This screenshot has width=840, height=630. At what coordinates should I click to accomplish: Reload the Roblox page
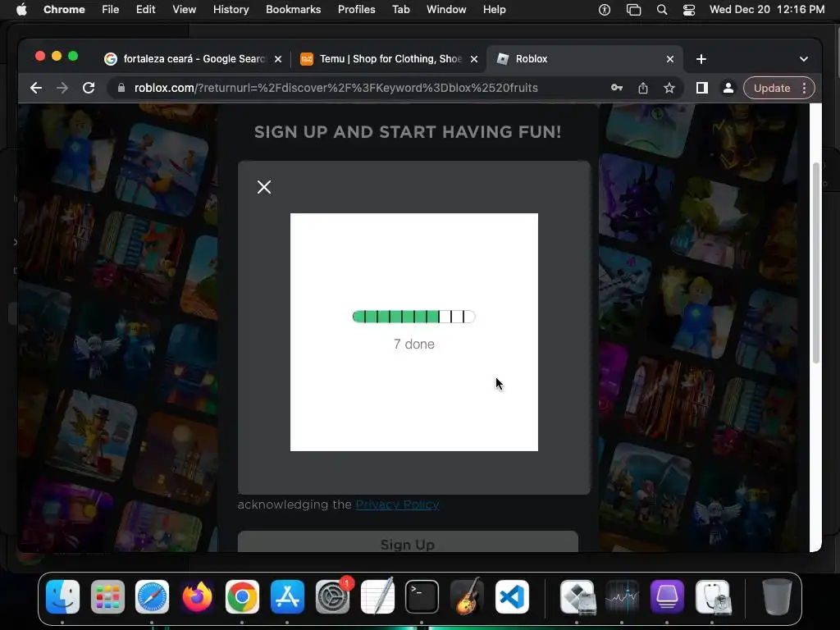89,88
